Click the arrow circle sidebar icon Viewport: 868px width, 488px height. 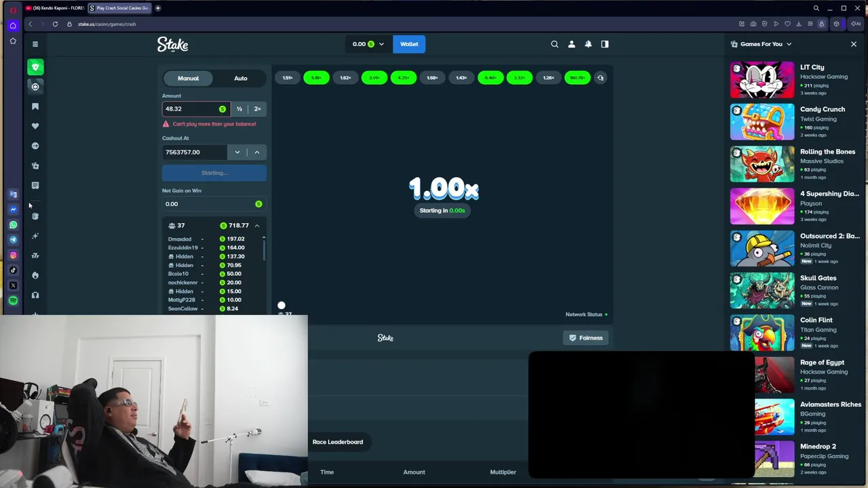[x=35, y=146]
